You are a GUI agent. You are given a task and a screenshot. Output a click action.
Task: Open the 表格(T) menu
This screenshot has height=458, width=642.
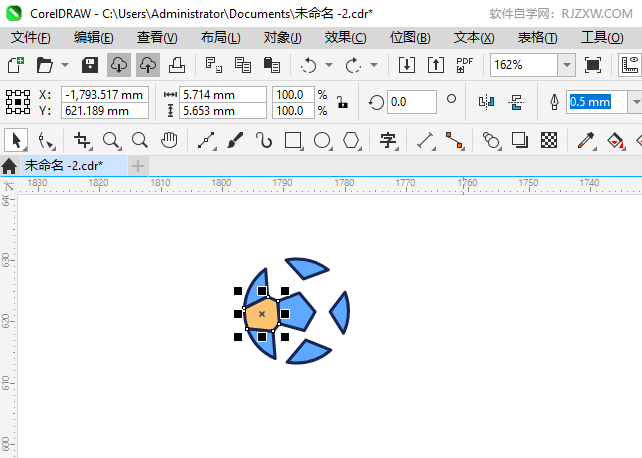pyautogui.click(x=538, y=38)
